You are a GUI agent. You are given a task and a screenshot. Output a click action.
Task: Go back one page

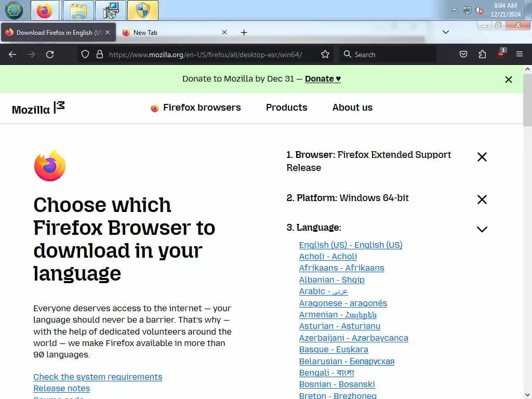click(x=12, y=54)
